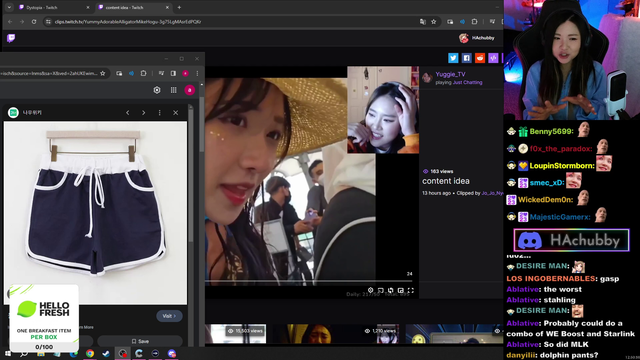Show the next image result
This screenshot has width=640, height=360.
pos(144,113)
